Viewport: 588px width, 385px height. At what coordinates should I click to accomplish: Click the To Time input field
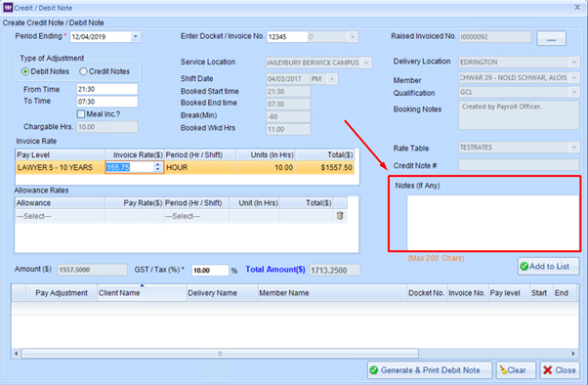[107, 102]
